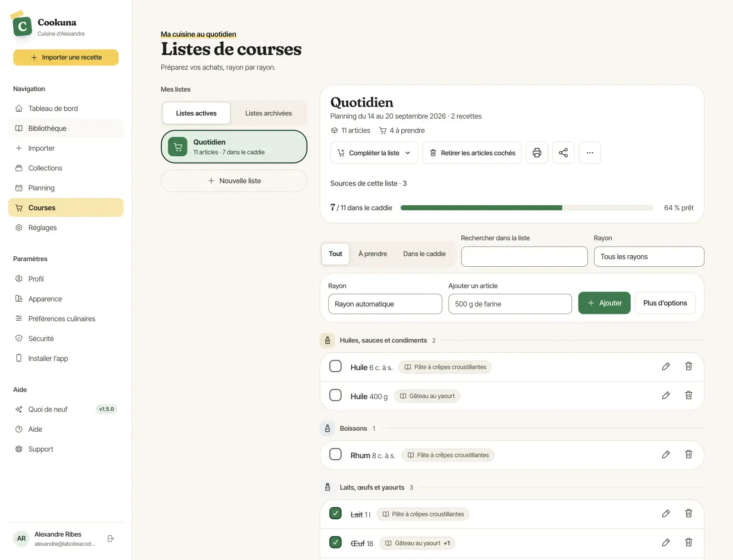Delete the Œuf 18 item

point(689,542)
